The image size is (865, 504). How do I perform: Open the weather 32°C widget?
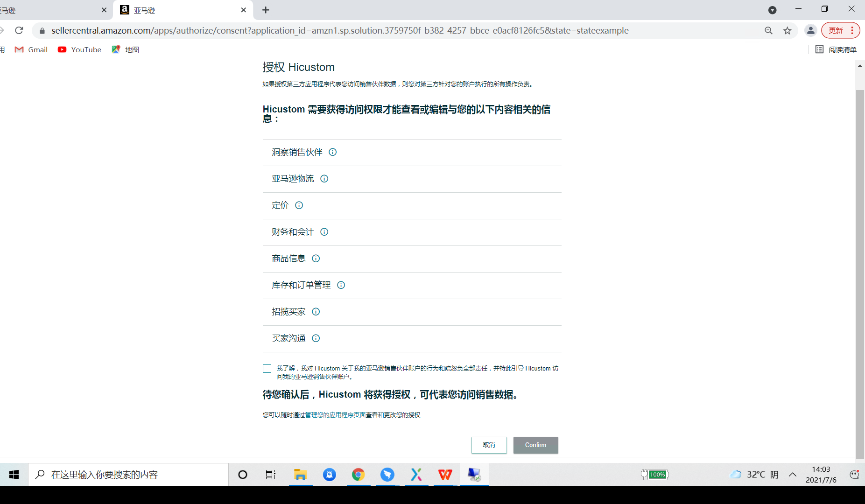point(754,475)
